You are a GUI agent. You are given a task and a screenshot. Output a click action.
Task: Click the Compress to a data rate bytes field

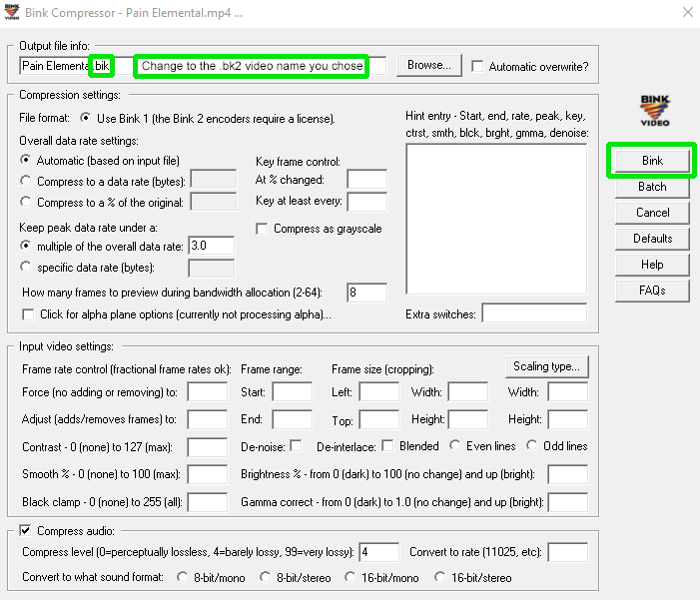pyautogui.click(x=214, y=179)
